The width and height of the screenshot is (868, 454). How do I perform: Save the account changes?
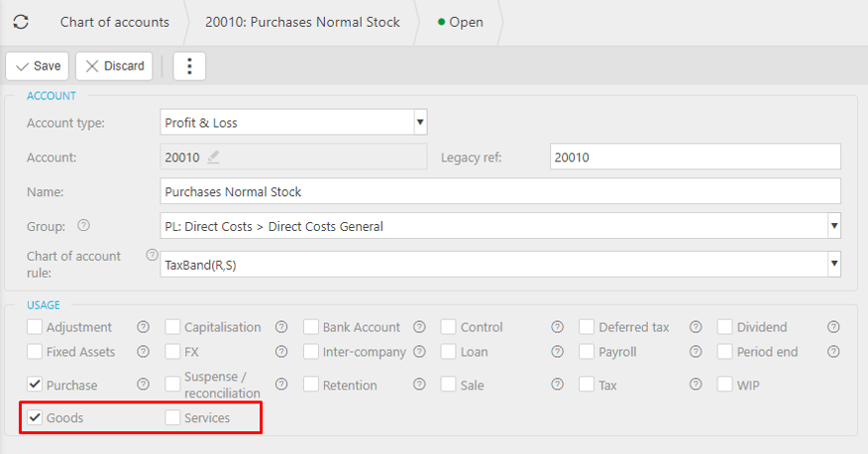tap(38, 66)
